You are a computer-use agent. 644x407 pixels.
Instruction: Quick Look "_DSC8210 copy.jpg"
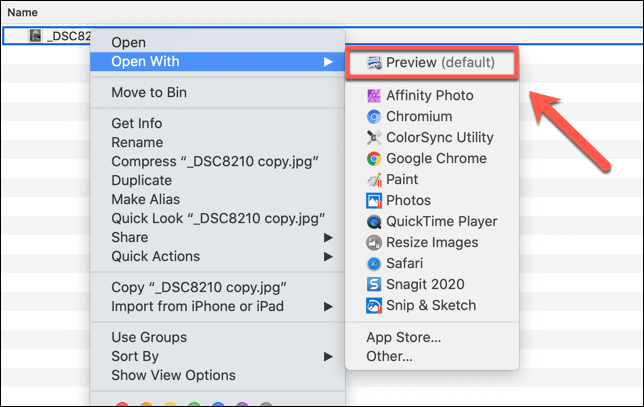pos(217,218)
